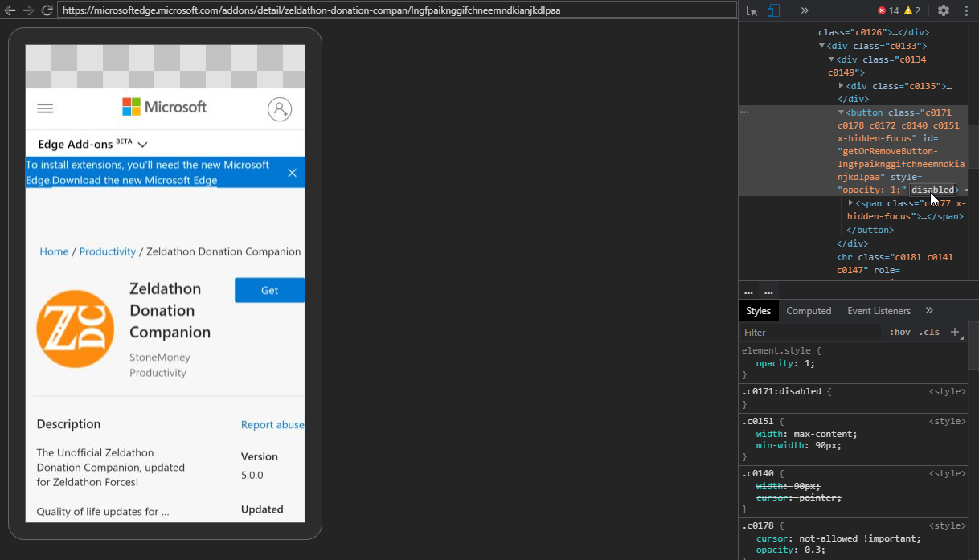Click width: max-content declaration
This screenshot has width=979, height=560.
point(806,434)
